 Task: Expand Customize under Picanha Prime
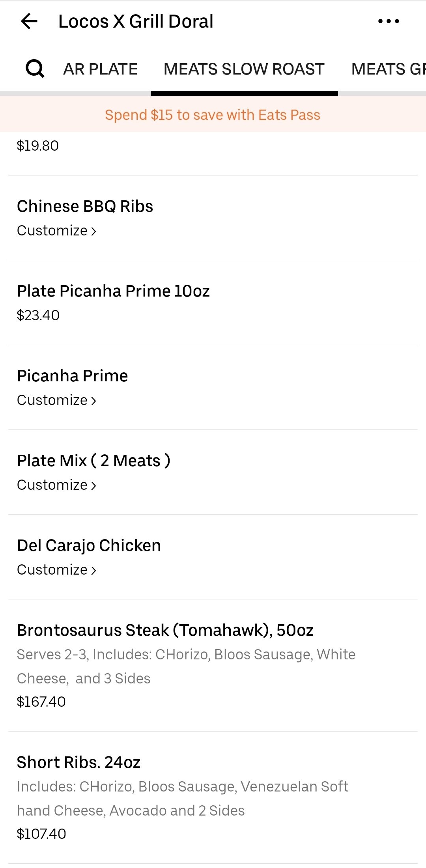pos(56,400)
